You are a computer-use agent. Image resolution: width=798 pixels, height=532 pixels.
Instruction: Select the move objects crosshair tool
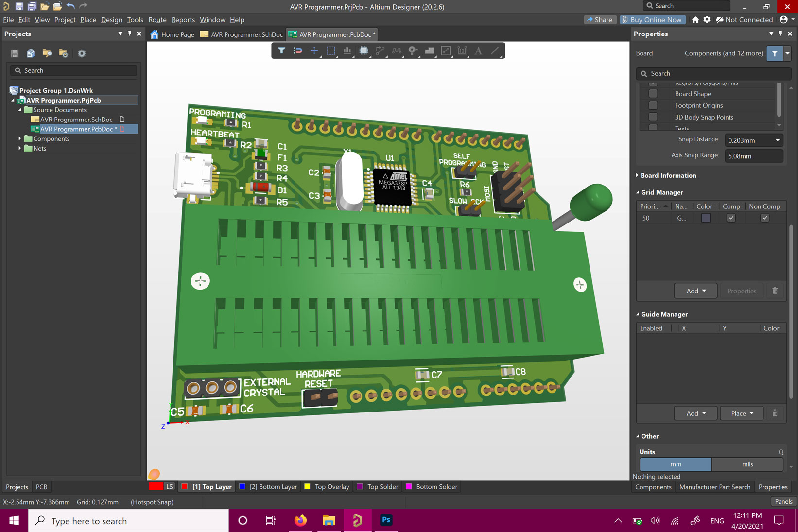pos(314,51)
